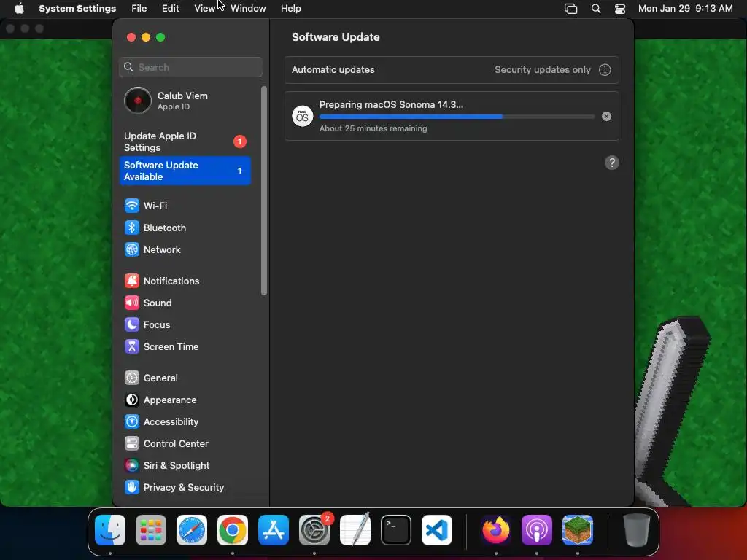Viewport: 747px width, 560px height.
Task: Open App Store from the Dock
Action: [x=274, y=530]
